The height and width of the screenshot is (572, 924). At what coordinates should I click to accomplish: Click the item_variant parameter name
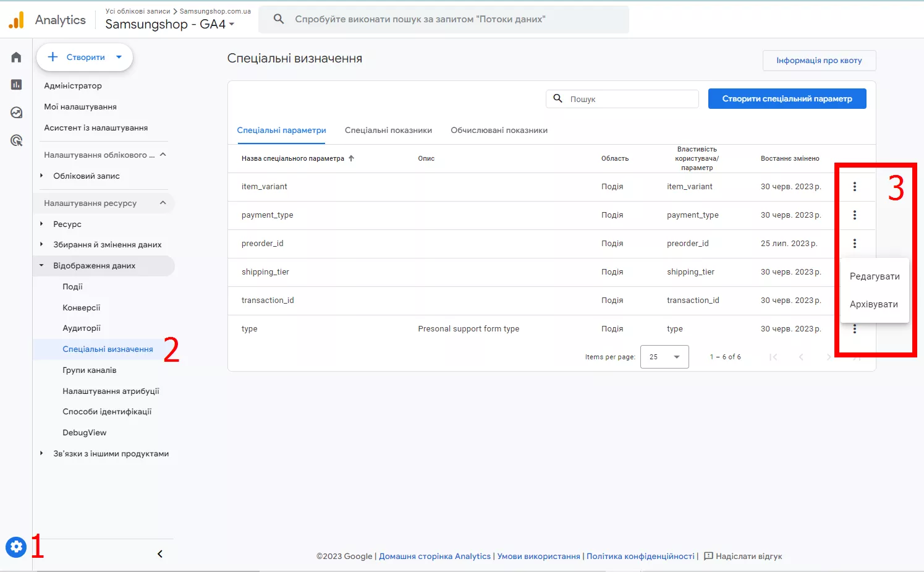264,187
